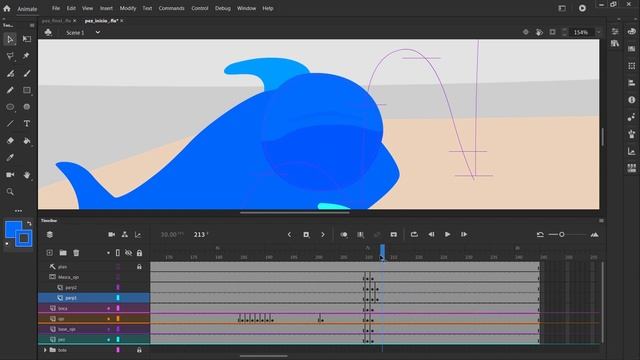
Task: Toggle Loop playback button
Action: tap(414, 235)
